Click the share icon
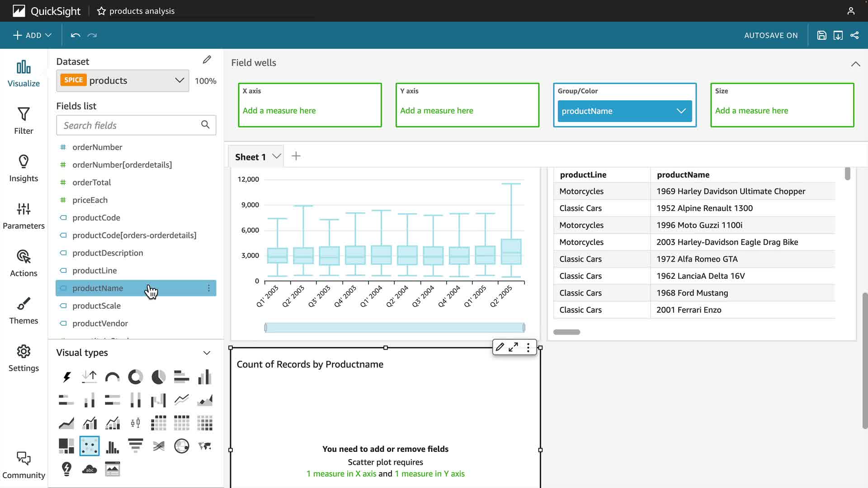 coord(854,35)
